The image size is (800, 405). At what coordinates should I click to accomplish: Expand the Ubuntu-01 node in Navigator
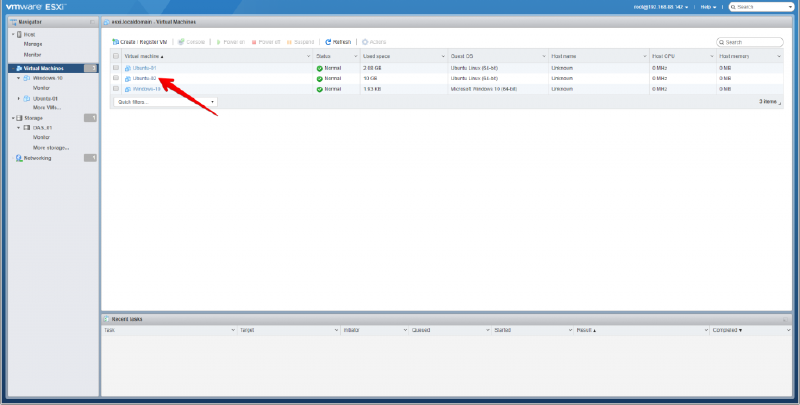[x=19, y=98]
